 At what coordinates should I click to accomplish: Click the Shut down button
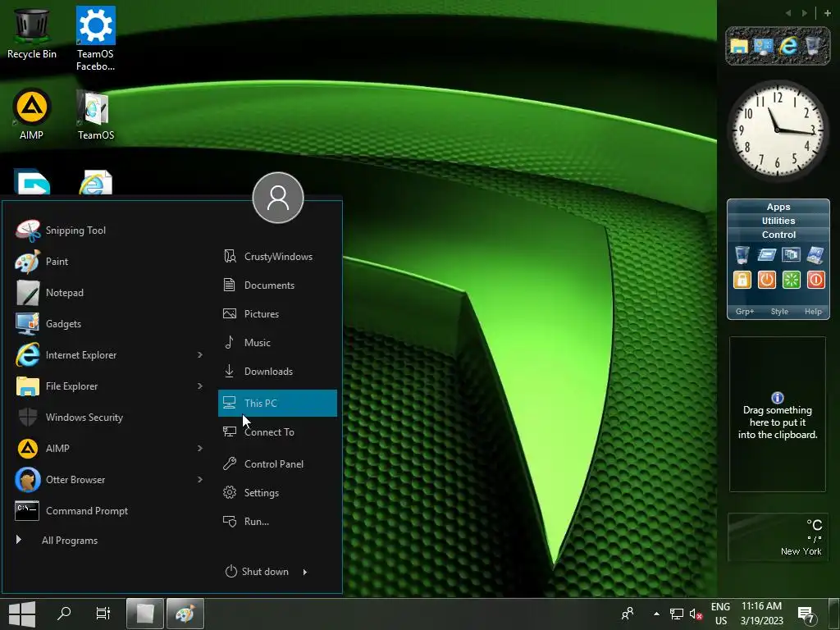pos(258,572)
